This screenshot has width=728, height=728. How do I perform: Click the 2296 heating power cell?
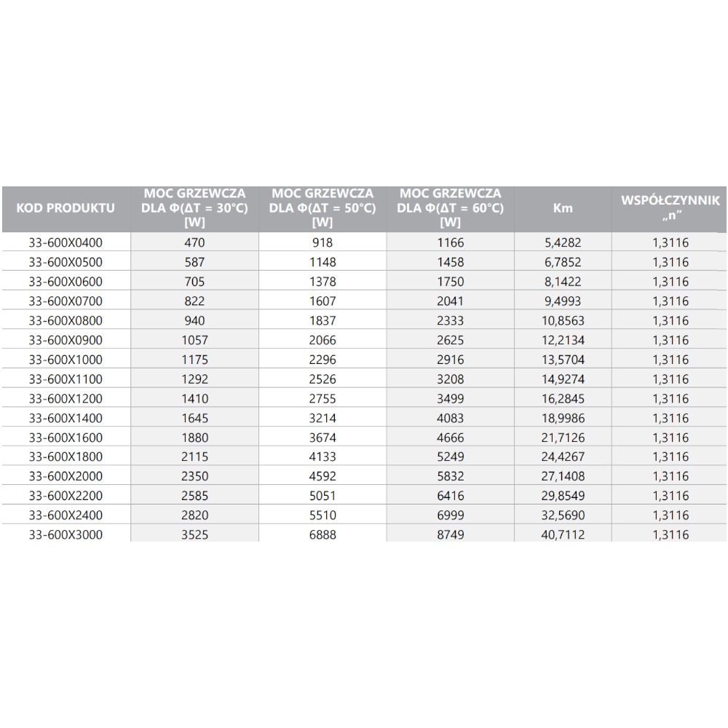(322, 360)
